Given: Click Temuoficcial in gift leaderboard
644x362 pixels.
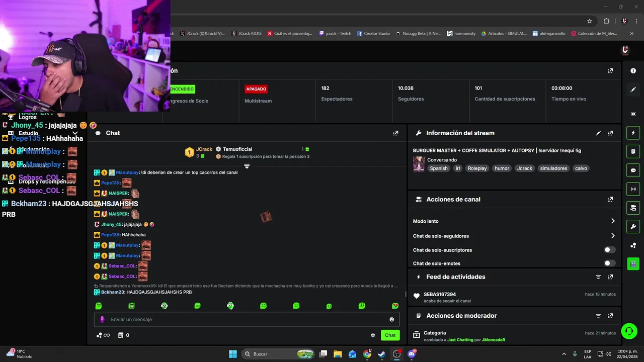Looking at the screenshot, I should coord(237,149).
